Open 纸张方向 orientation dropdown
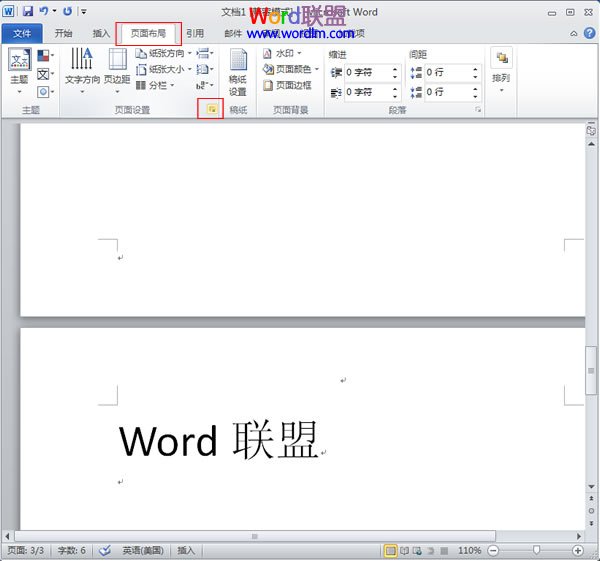 (164, 53)
